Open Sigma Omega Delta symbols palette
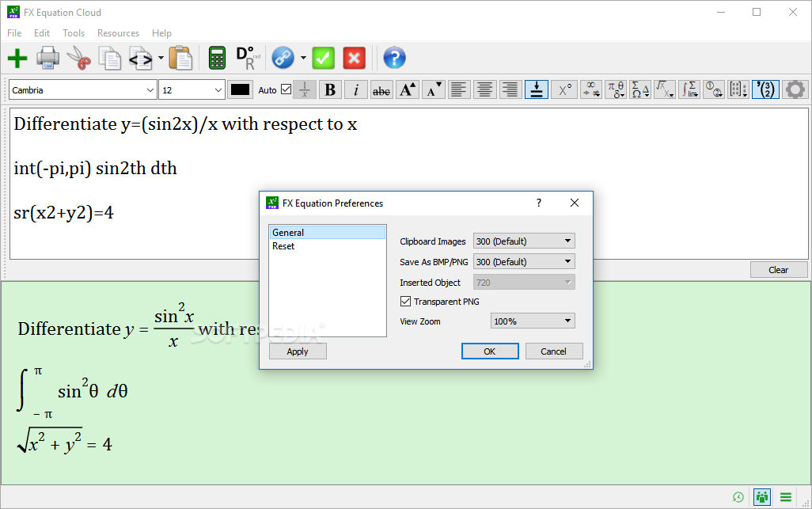 (640, 89)
